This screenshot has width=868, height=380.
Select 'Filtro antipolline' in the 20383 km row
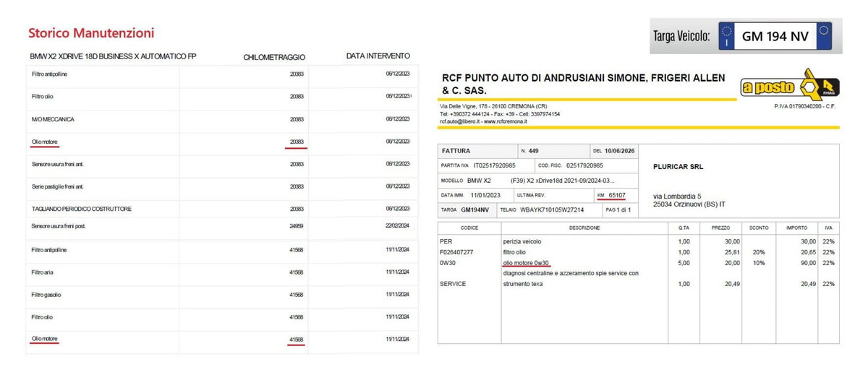pos(50,74)
